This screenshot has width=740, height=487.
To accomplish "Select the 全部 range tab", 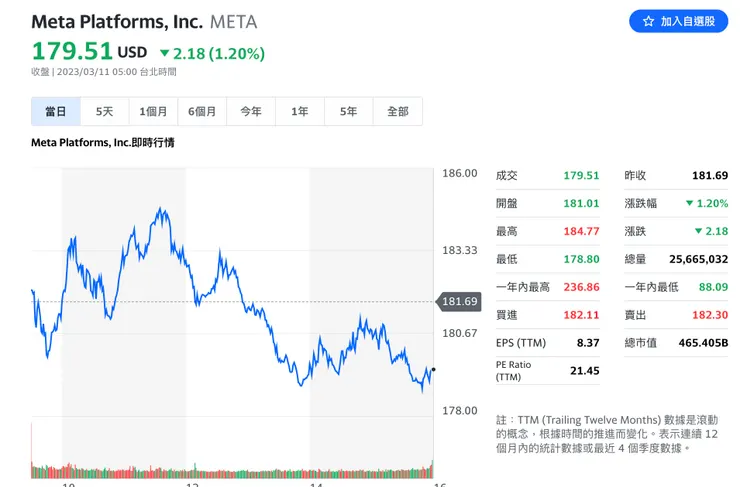I will [397, 112].
